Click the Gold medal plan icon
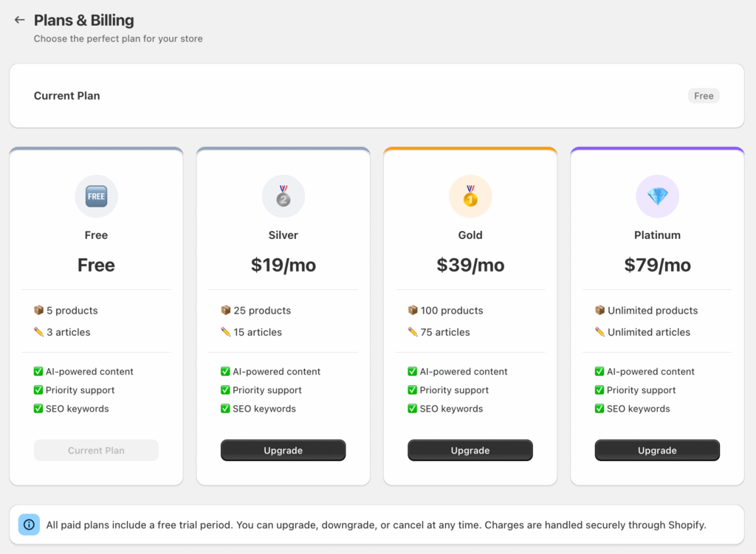The width and height of the screenshot is (756, 554). 470,196
